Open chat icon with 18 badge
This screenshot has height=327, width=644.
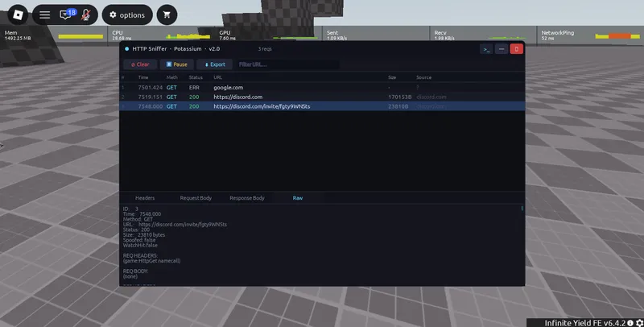(67, 14)
